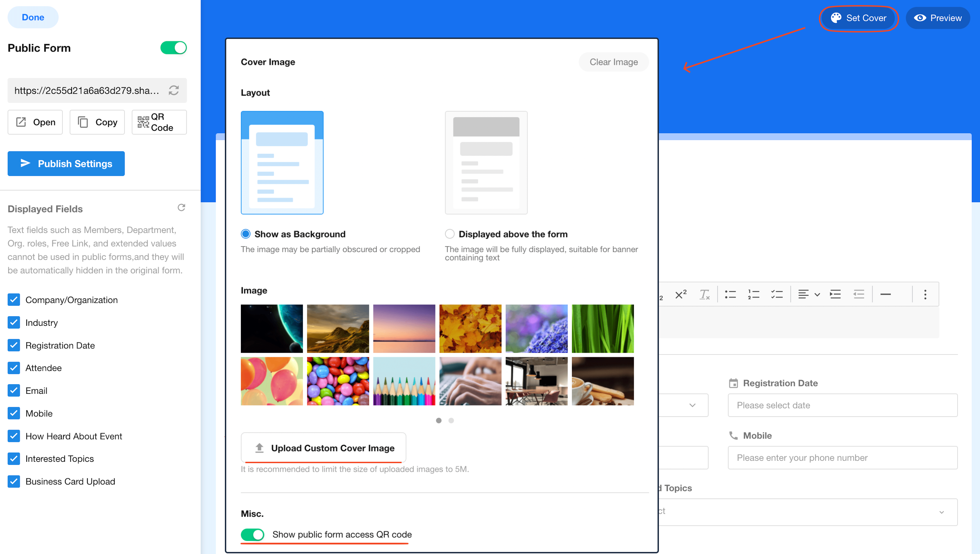The height and width of the screenshot is (554, 980).
Task: Disable 'Show public form access QR code'
Action: pyautogui.click(x=253, y=535)
